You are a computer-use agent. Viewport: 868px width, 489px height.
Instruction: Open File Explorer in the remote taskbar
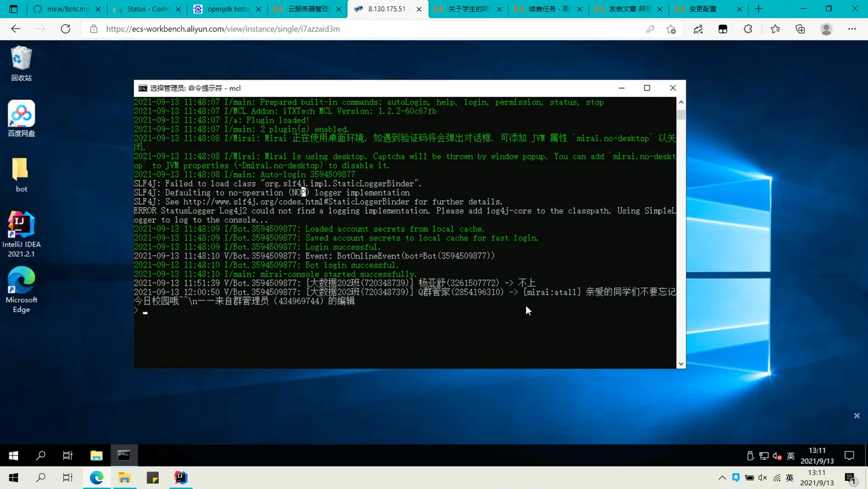pyautogui.click(x=96, y=455)
